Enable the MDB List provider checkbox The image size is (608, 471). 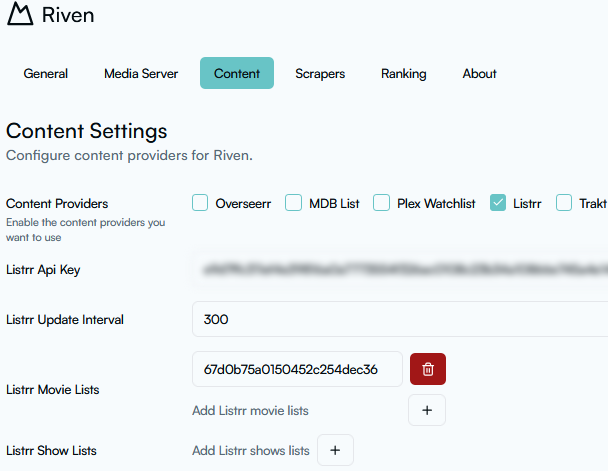click(x=293, y=203)
